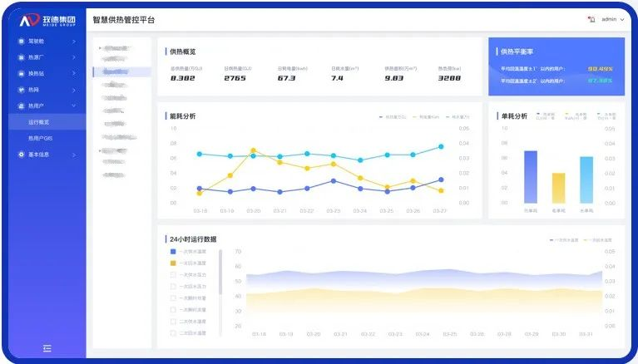Click the 3288 heat load value

(449, 78)
